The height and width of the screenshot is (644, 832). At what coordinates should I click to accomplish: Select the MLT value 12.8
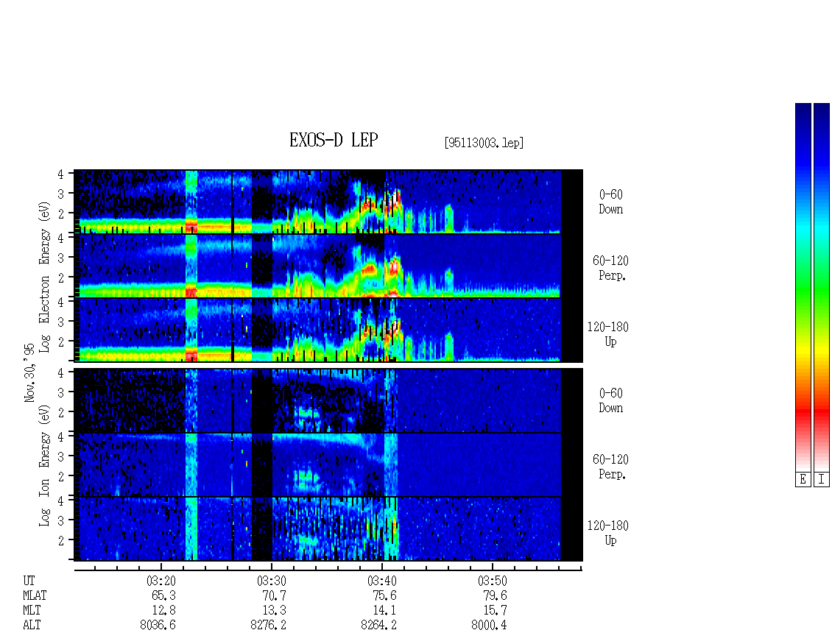pyautogui.click(x=164, y=611)
